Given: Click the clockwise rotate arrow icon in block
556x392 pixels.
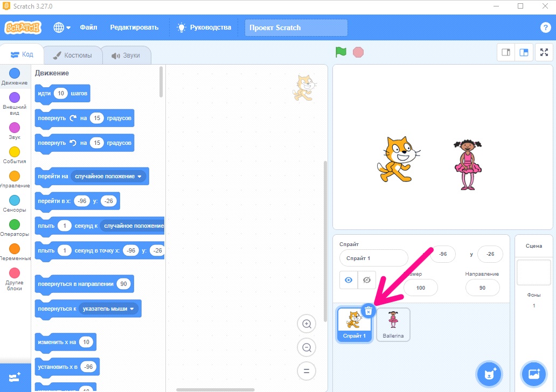Looking at the screenshot, I should (x=73, y=118).
